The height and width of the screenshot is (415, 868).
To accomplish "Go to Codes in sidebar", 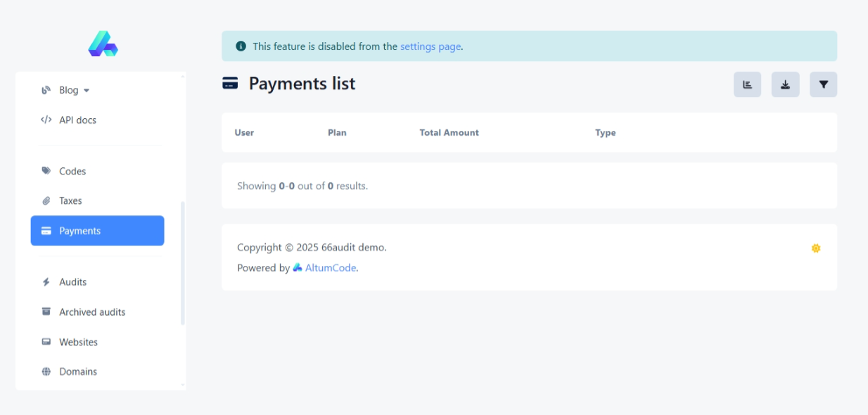I will pos(72,171).
